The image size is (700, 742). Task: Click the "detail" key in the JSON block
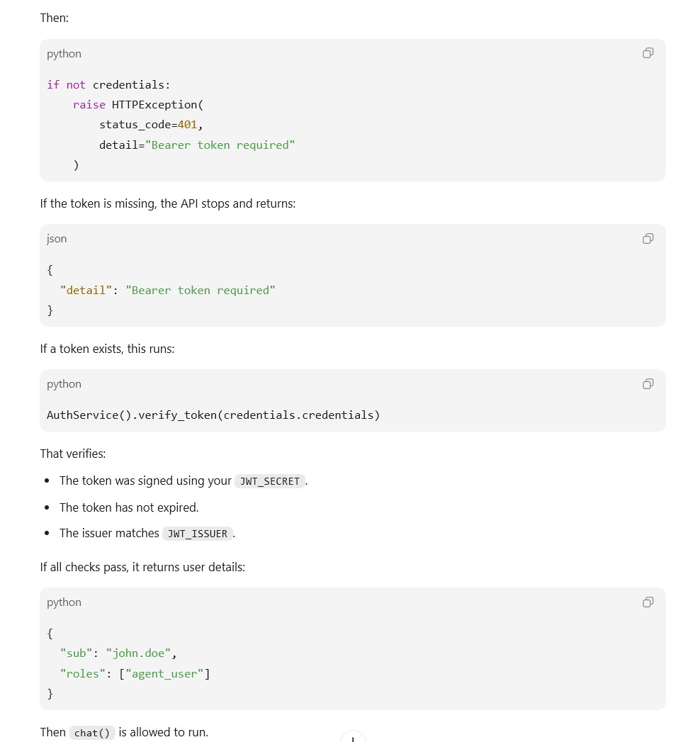[x=86, y=291]
